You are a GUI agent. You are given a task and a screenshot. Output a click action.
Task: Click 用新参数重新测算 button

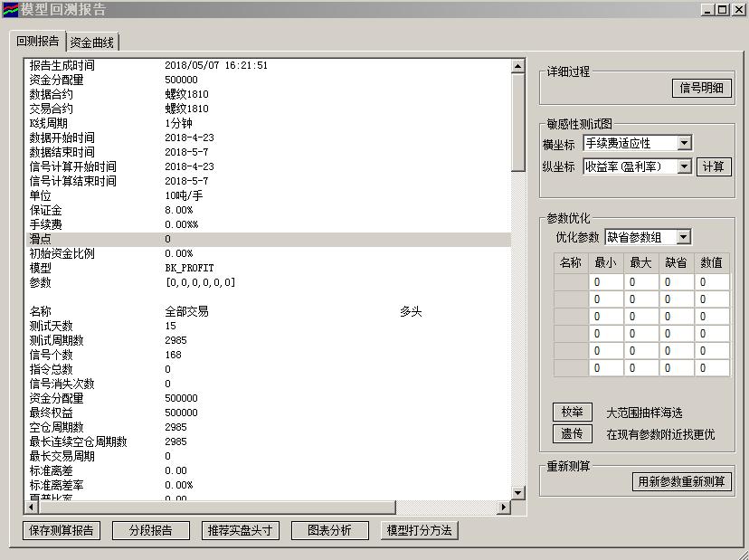point(681,481)
